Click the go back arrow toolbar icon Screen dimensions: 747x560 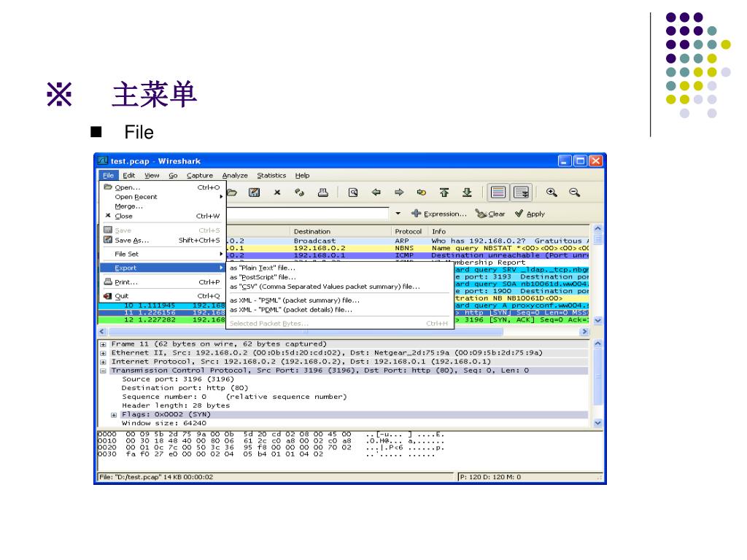pos(376,192)
